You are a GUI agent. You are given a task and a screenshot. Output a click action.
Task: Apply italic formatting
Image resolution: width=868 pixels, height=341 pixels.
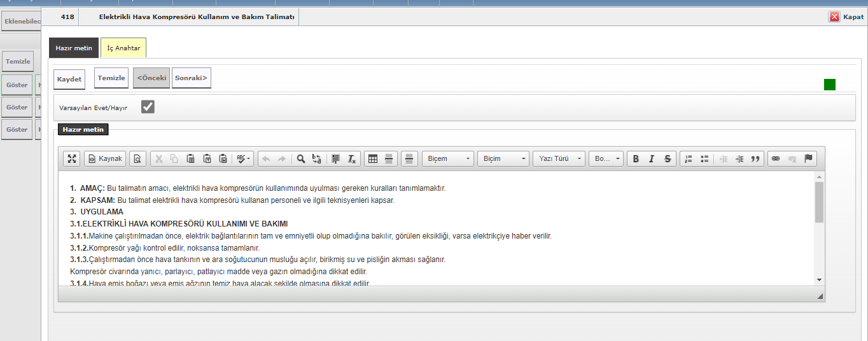tap(652, 159)
